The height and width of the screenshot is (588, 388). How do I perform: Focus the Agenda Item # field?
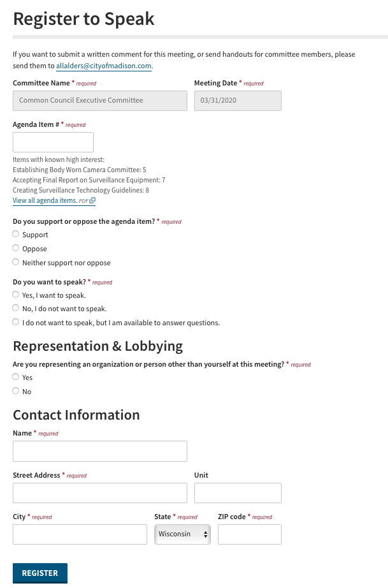(x=53, y=142)
